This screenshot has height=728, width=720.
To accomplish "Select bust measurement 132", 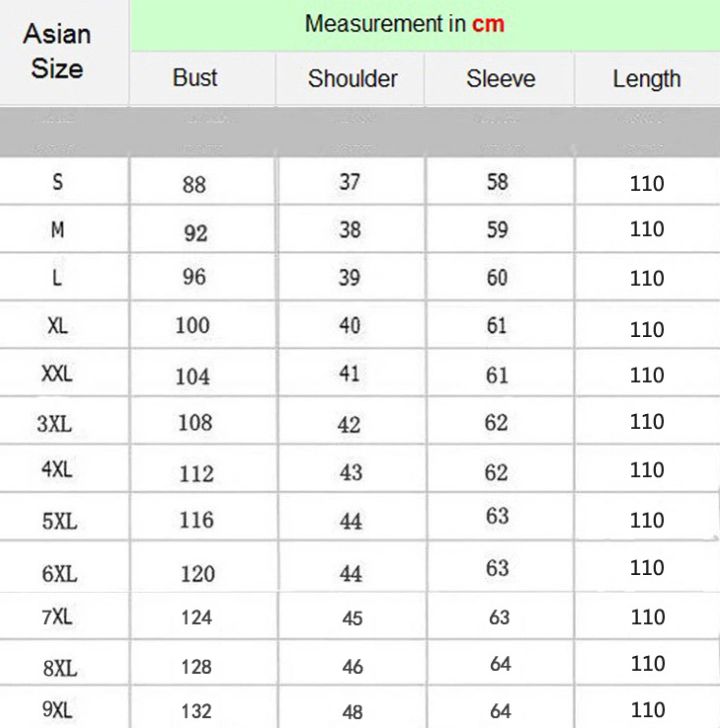I will click(x=196, y=711).
